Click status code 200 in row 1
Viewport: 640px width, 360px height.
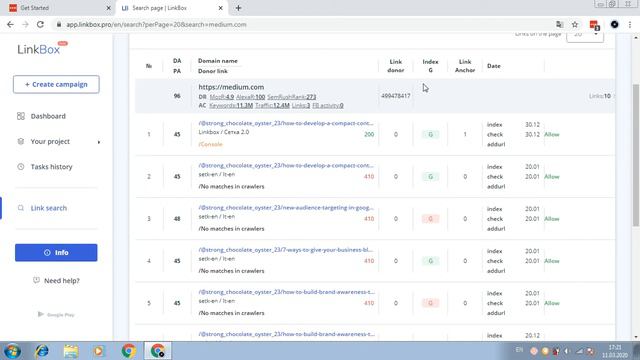tap(369, 134)
